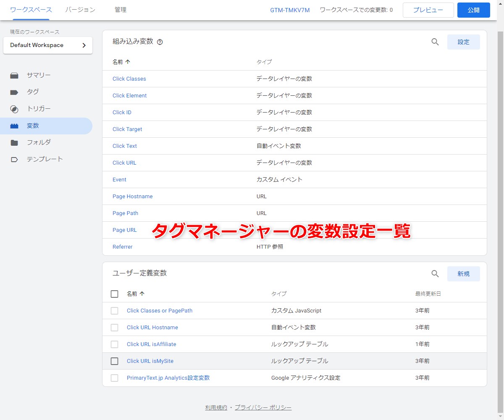Click the HTTP 参照 type cell
The height and width of the screenshot is (420, 504).
click(270, 247)
